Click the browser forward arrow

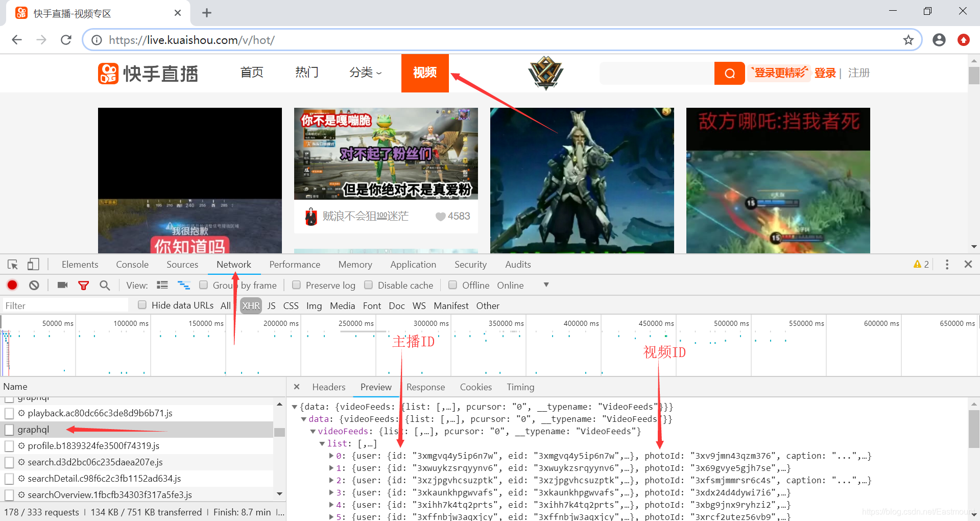pyautogui.click(x=41, y=40)
